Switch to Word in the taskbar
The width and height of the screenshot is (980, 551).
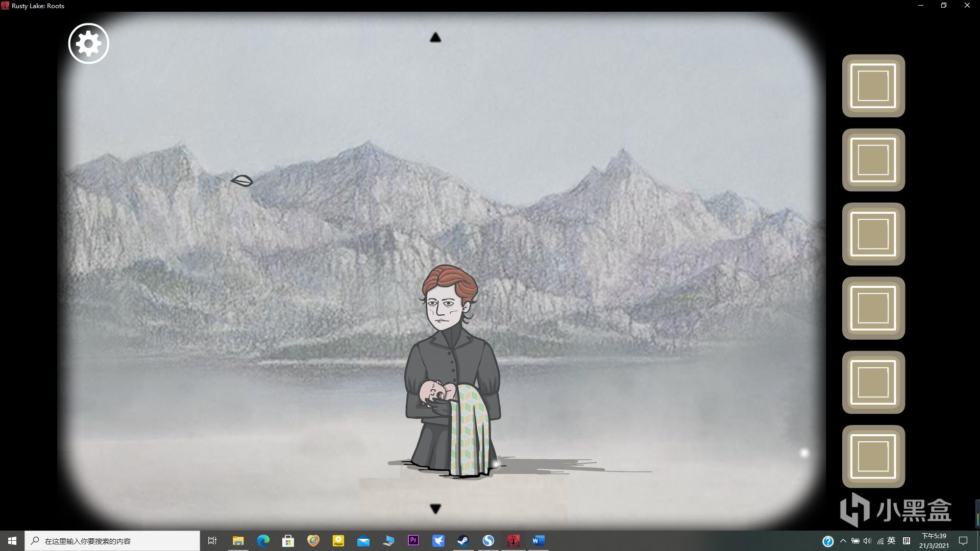click(538, 541)
